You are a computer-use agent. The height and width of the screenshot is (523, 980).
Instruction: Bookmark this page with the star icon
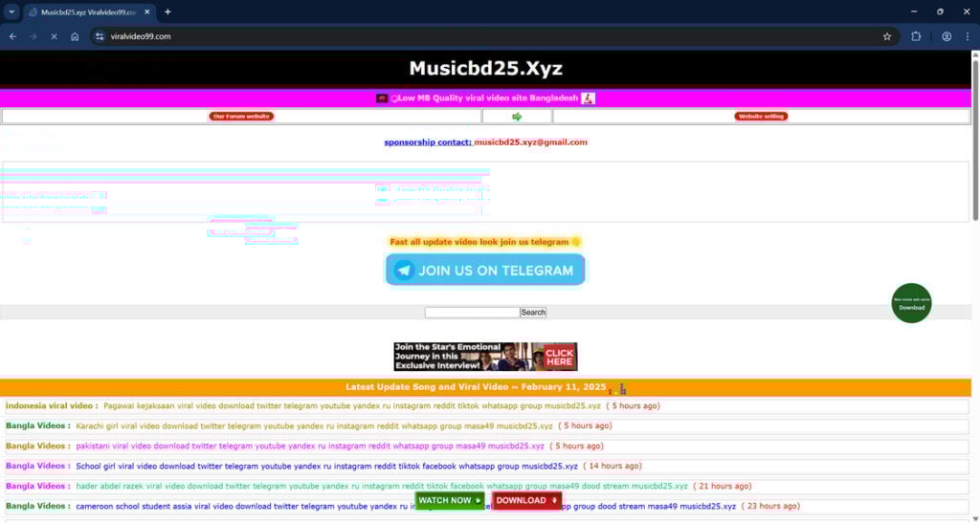pyautogui.click(x=887, y=37)
